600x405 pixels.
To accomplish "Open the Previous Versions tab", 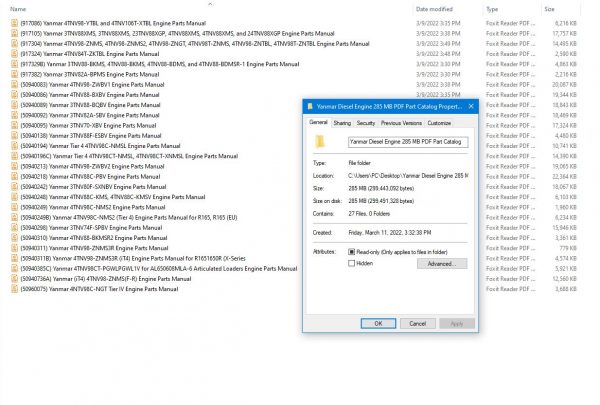I will 401,123.
